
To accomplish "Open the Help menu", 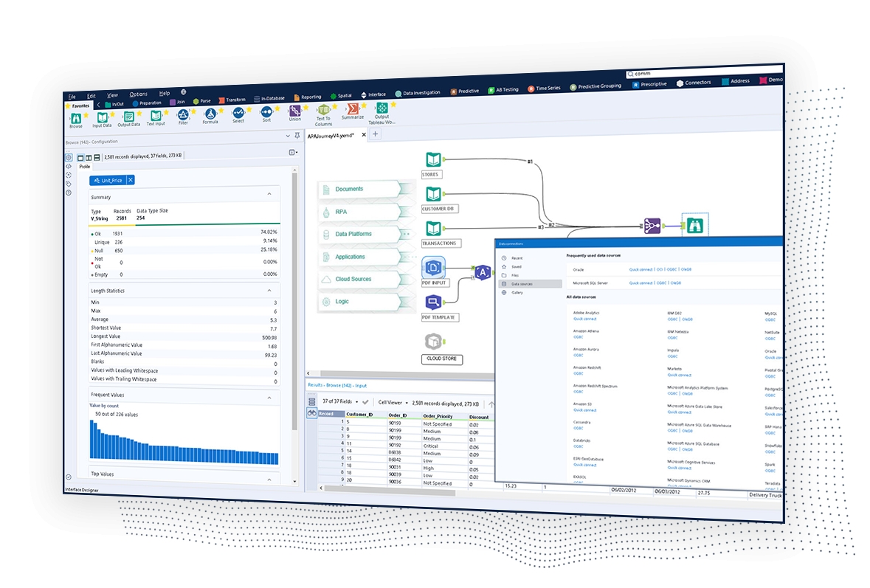I will coord(165,93).
